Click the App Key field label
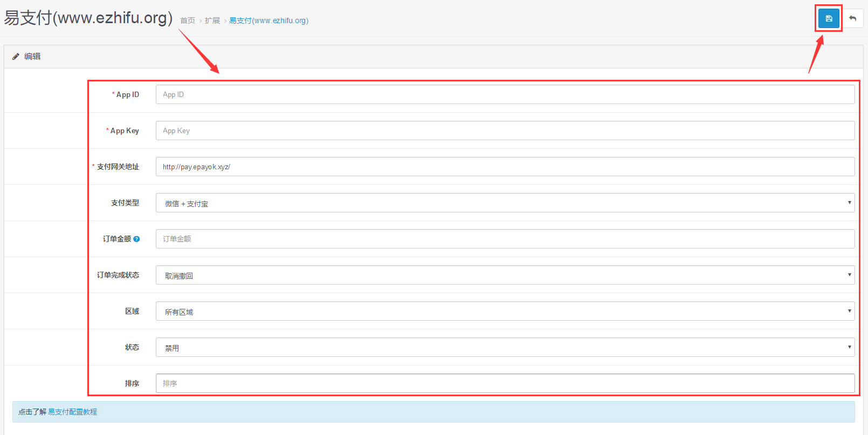Viewport: 868px width, 435px height. (x=125, y=130)
